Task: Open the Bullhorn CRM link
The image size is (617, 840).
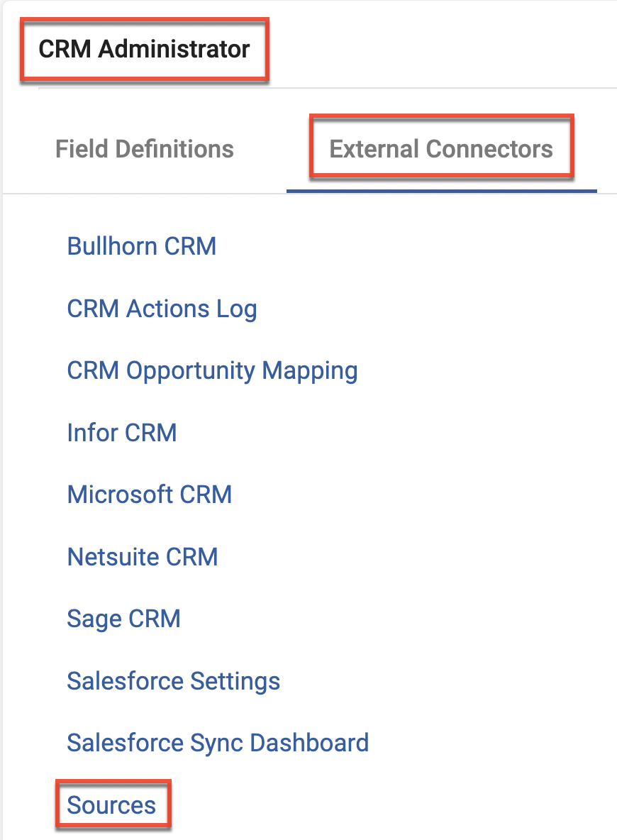Action: point(142,247)
